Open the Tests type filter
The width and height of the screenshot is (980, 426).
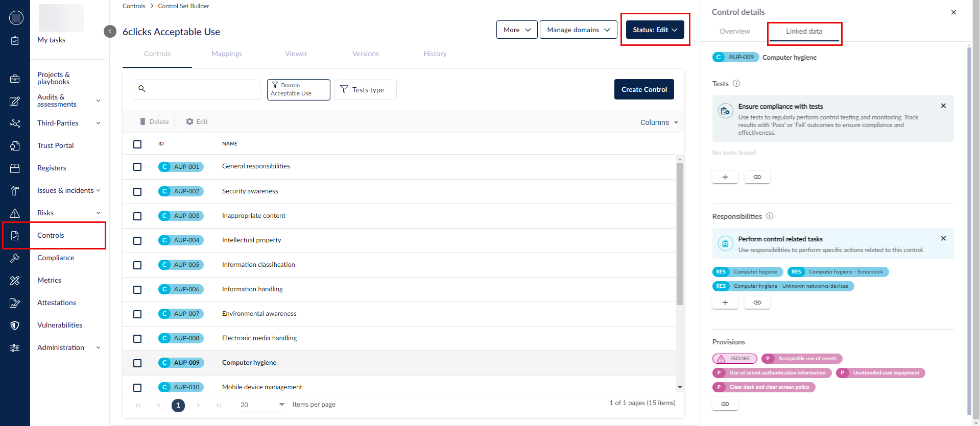[365, 90]
